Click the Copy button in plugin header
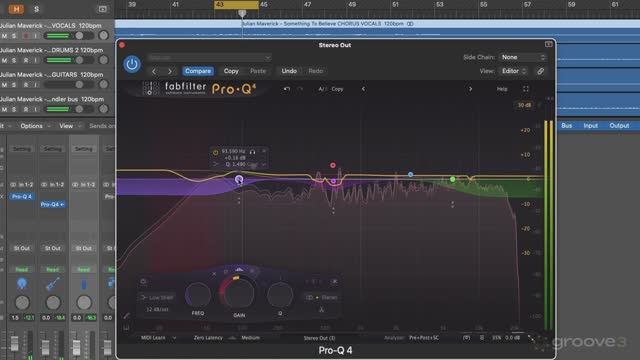The width and height of the screenshot is (640, 360). [231, 71]
